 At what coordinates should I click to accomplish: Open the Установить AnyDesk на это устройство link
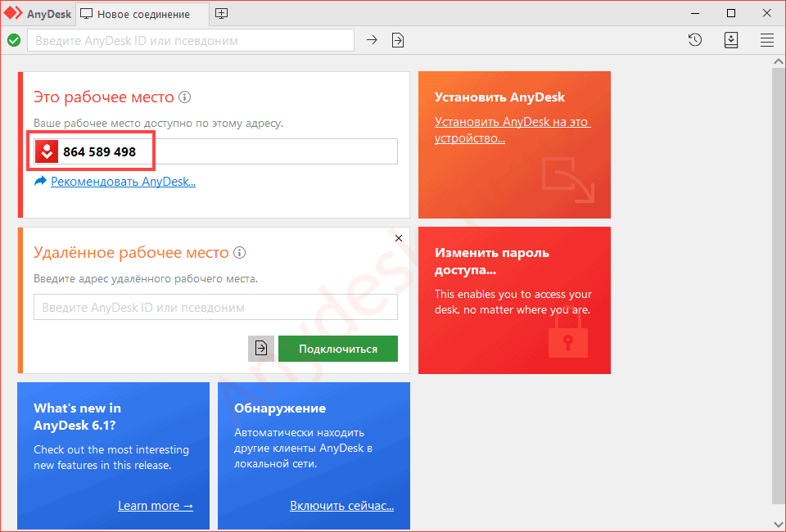click(x=513, y=130)
